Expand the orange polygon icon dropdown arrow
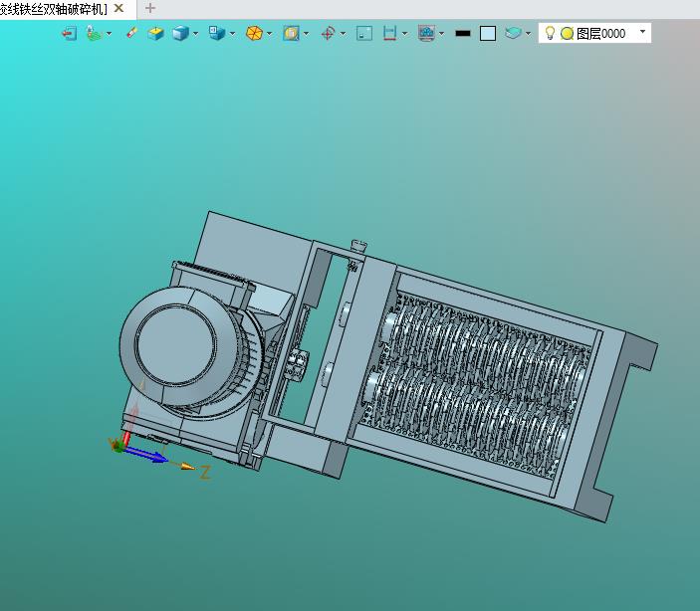 [x=270, y=33]
